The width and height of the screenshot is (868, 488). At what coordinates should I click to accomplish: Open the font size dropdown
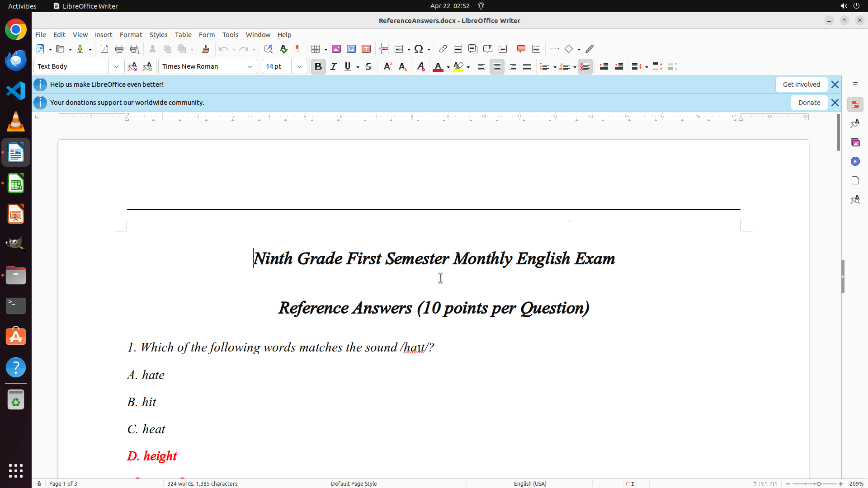coord(299,66)
